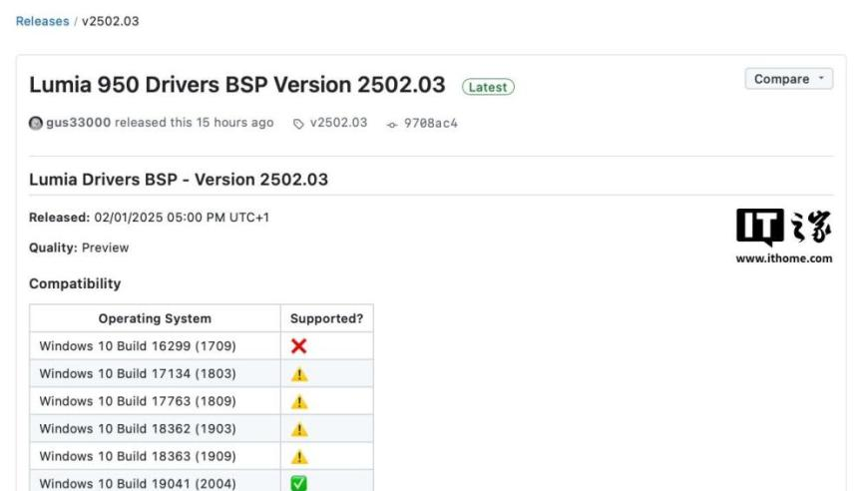Click the Lumia 950 Drivers BSP Version title
This screenshot has width=868, height=491.
[236, 85]
